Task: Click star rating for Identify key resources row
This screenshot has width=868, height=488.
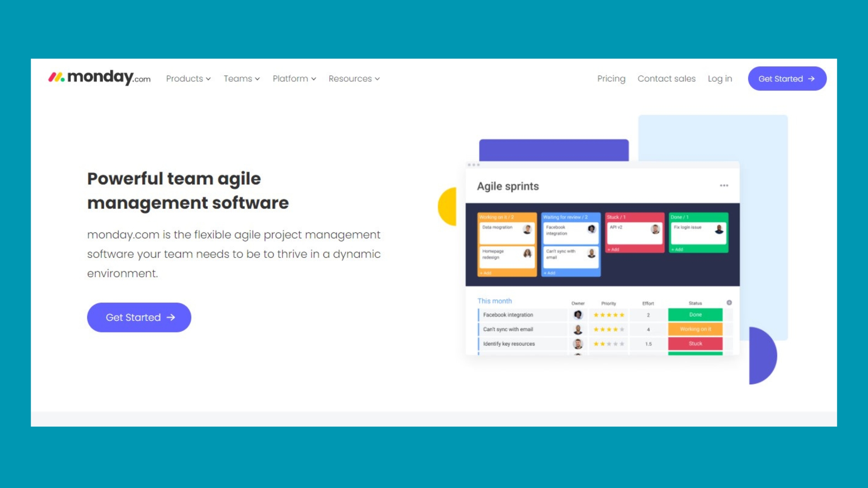Action: (609, 344)
